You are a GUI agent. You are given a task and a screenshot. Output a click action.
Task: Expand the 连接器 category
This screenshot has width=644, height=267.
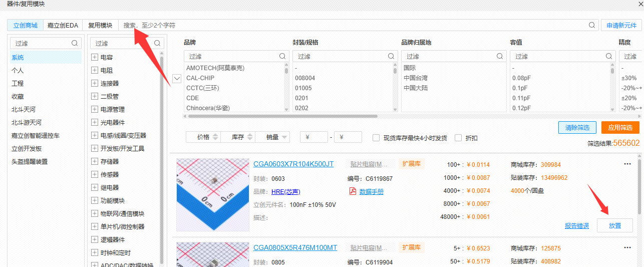pyautogui.click(x=94, y=83)
